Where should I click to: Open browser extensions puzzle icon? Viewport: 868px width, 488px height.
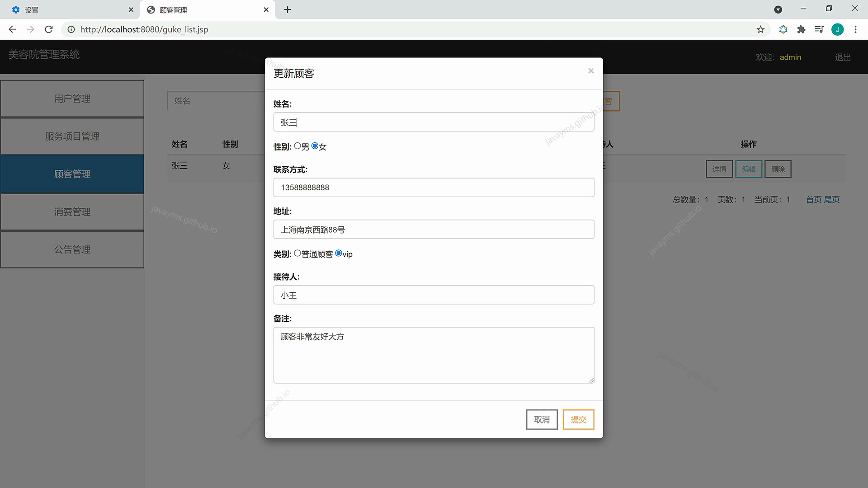[801, 29]
